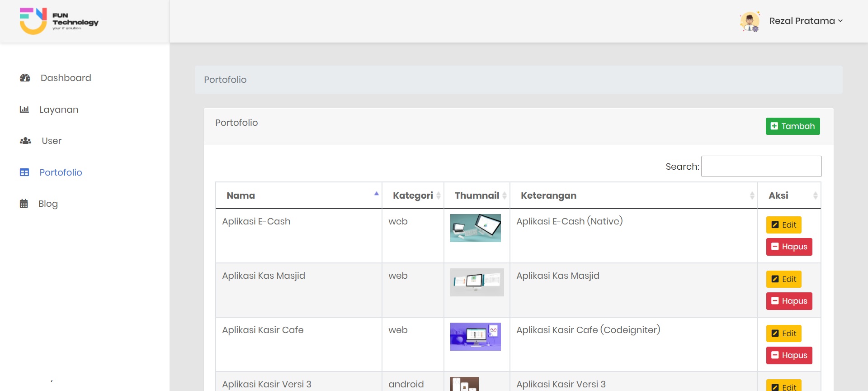The image size is (868, 391).
Task: Open the Aplikasi Kasir Cafe thumbnail
Action: pyautogui.click(x=476, y=337)
